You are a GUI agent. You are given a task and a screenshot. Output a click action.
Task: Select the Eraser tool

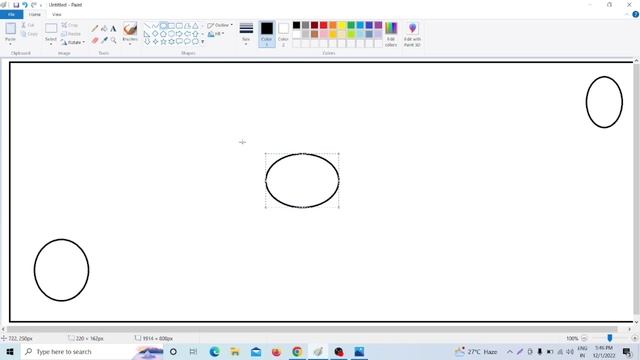pyautogui.click(x=95, y=40)
